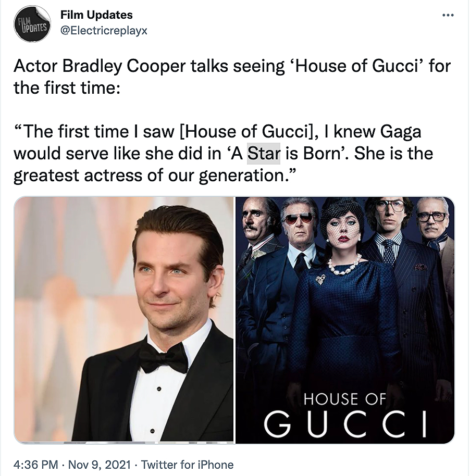Visit the @Electricreplayx handle link

[x=104, y=31]
